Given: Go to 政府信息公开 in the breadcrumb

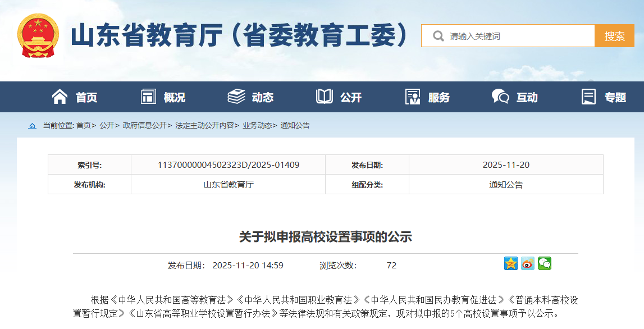Looking at the screenshot, I should 144,126.
